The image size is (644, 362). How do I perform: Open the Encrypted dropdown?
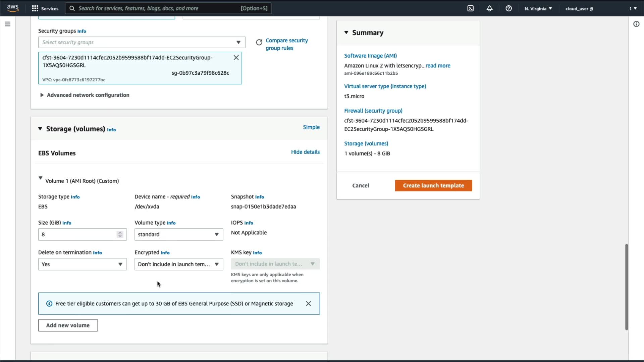pos(178,264)
